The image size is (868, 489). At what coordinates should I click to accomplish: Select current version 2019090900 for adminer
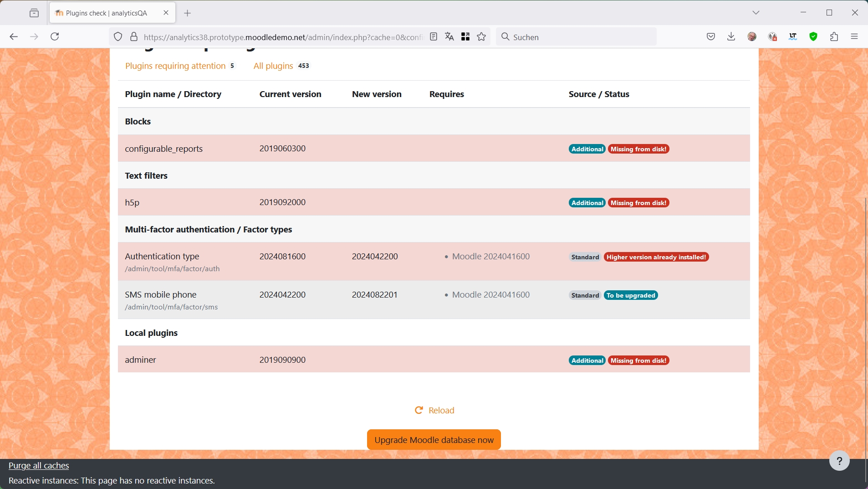click(x=282, y=360)
